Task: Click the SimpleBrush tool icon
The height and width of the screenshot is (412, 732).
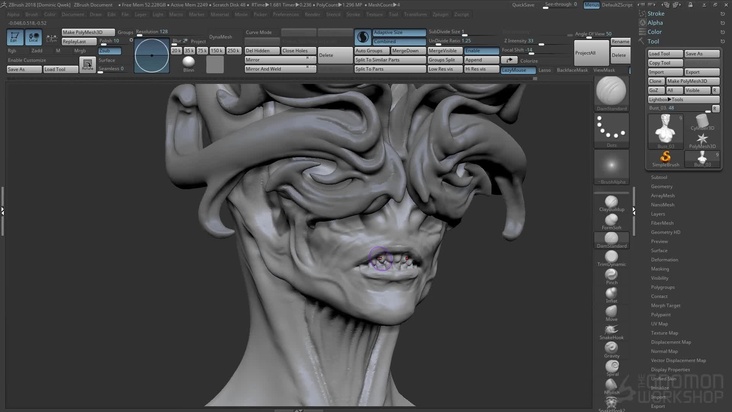Action: coord(664,157)
